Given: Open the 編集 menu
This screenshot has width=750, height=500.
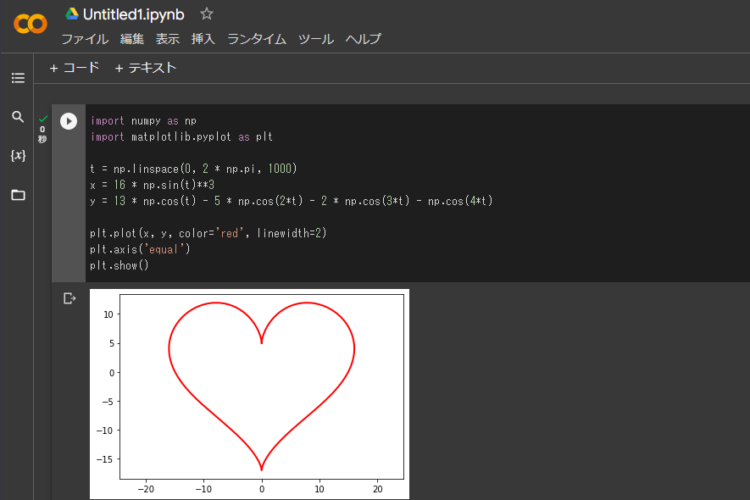Looking at the screenshot, I should (x=132, y=39).
